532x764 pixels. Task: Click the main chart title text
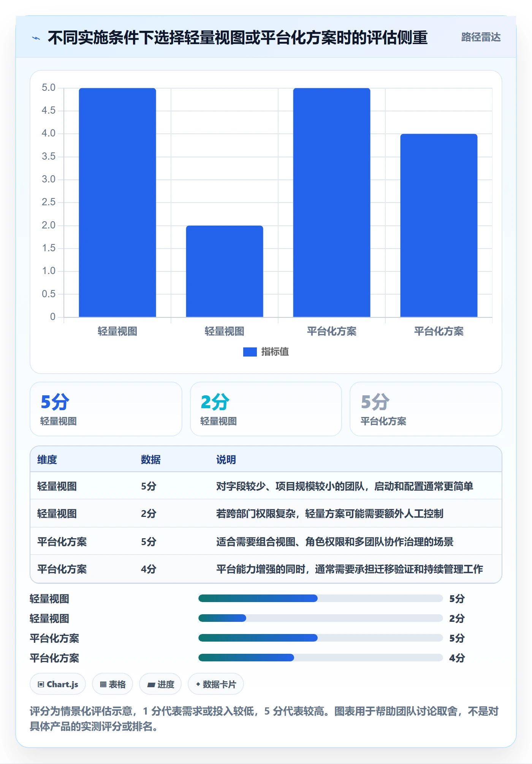point(238,38)
